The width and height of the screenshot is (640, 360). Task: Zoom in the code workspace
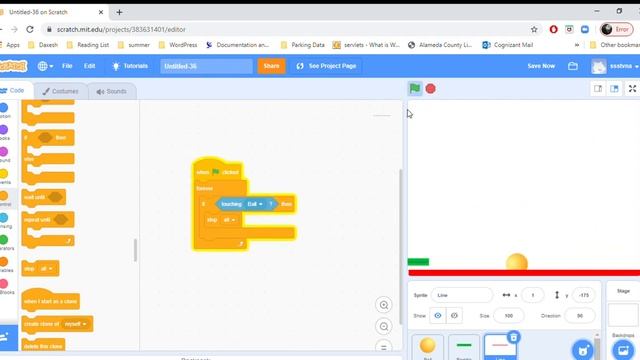point(384,305)
